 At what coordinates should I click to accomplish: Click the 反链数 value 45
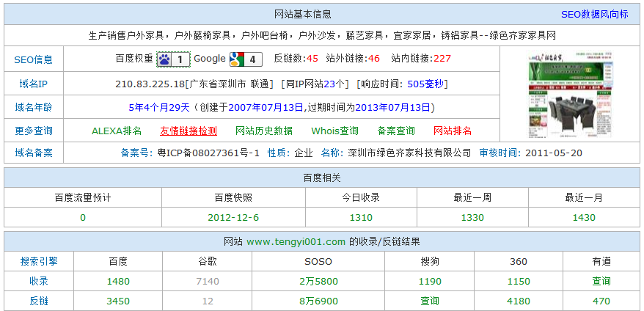312,59
